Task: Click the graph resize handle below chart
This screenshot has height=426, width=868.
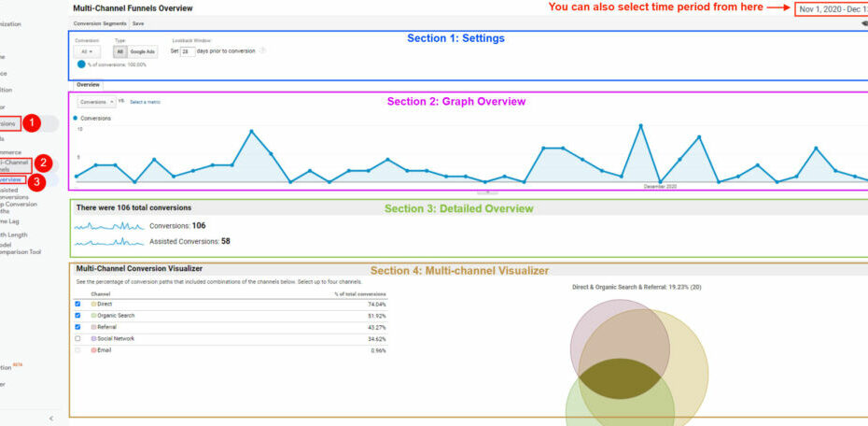Action: coord(488,192)
